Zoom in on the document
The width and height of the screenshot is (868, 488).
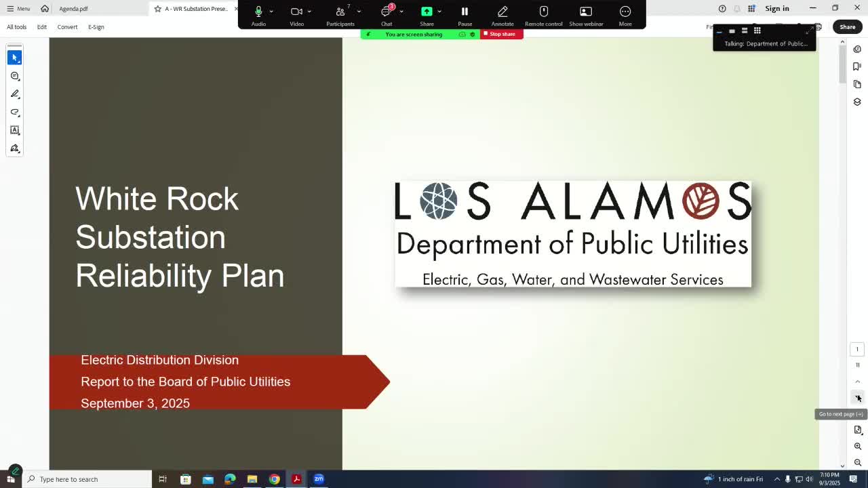point(858,446)
